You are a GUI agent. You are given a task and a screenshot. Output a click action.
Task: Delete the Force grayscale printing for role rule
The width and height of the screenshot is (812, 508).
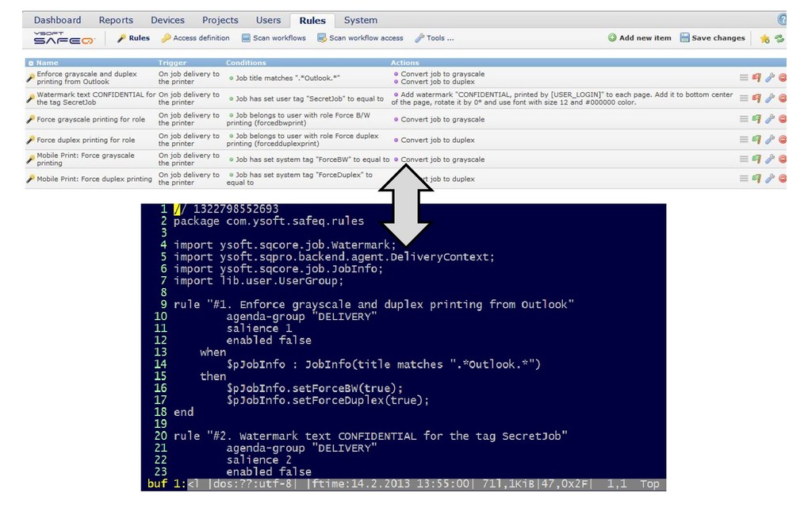(x=783, y=119)
